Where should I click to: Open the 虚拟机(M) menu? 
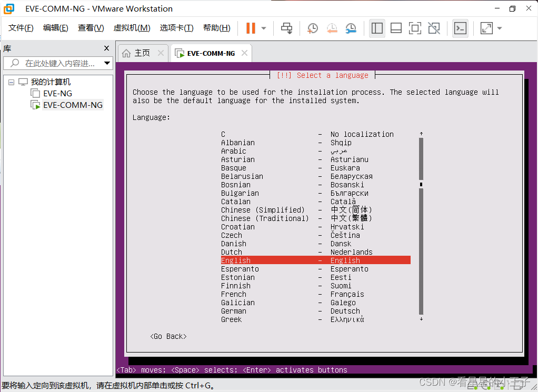[132, 28]
